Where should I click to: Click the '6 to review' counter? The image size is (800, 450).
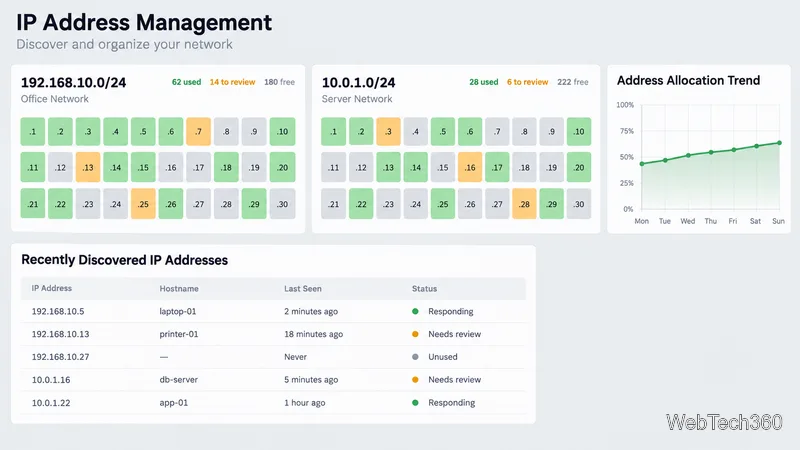(527, 82)
